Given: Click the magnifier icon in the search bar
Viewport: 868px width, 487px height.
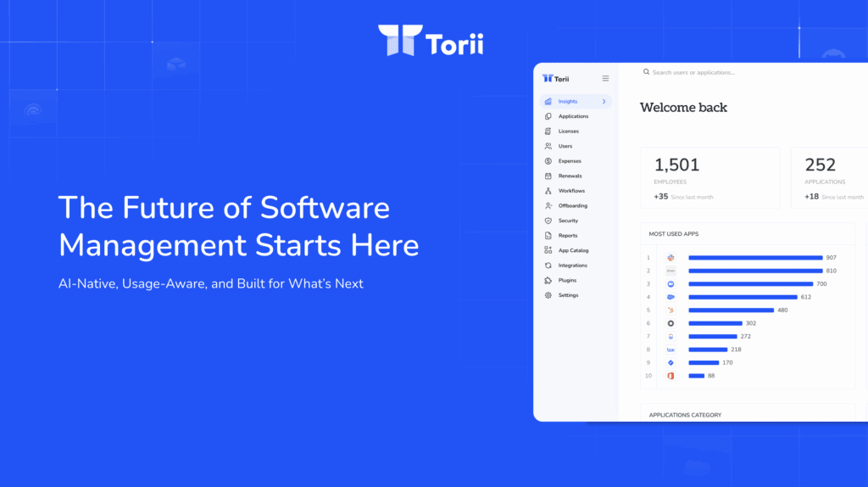Looking at the screenshot, I should (x=646, y=72).
